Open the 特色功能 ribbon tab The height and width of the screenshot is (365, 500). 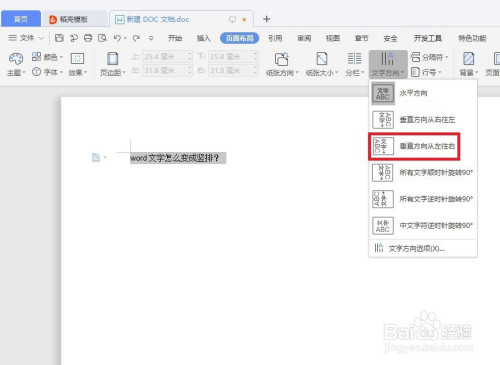pyautogui.click(x=472, y=38)
